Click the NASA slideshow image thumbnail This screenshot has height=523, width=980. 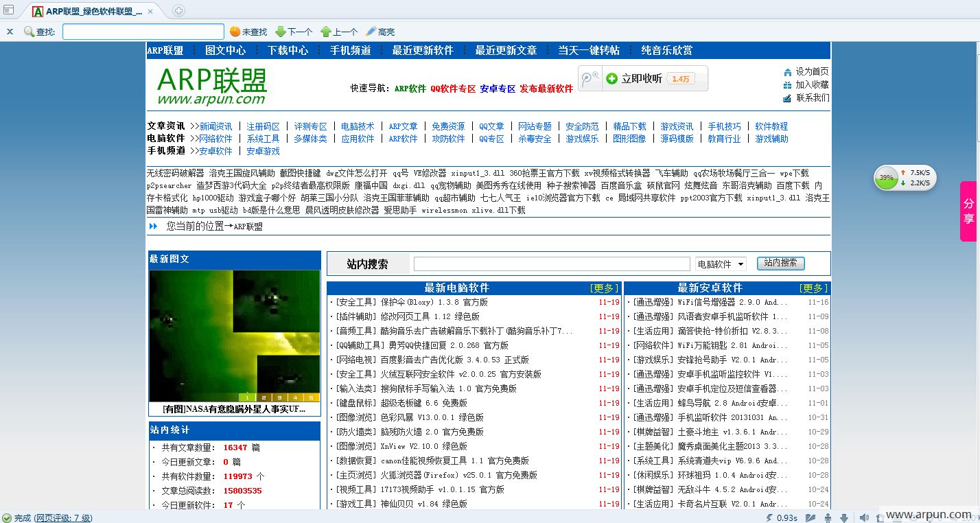(x=235, y=336)
